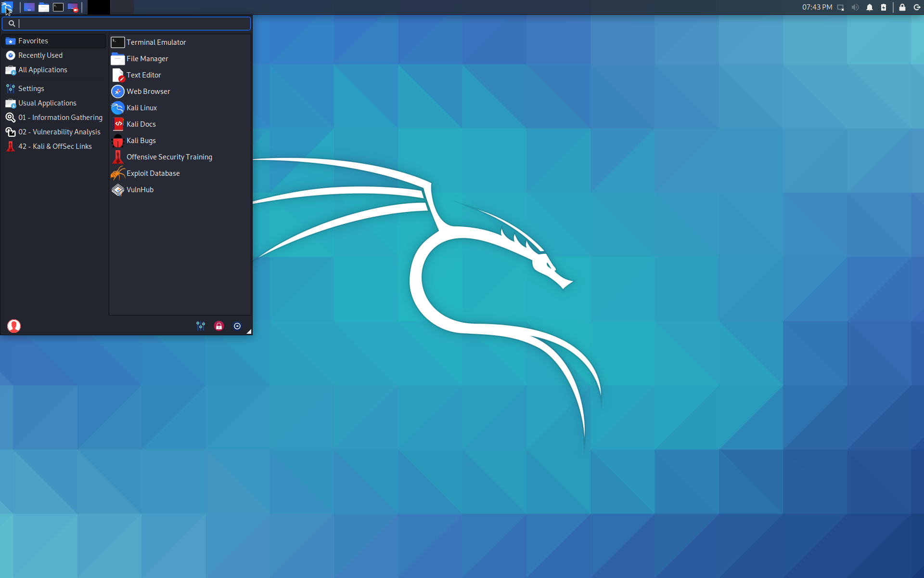The width and height of the screenshot is (924, 578).
Task: Open Offensive Security Training entry
Action: 180,157
